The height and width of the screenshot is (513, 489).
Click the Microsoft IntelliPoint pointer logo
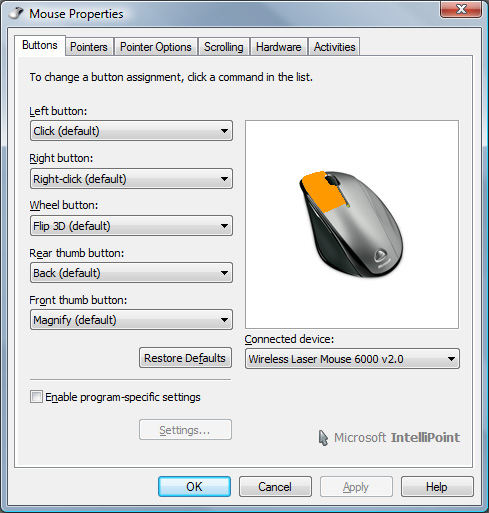[x=323, y=438]
